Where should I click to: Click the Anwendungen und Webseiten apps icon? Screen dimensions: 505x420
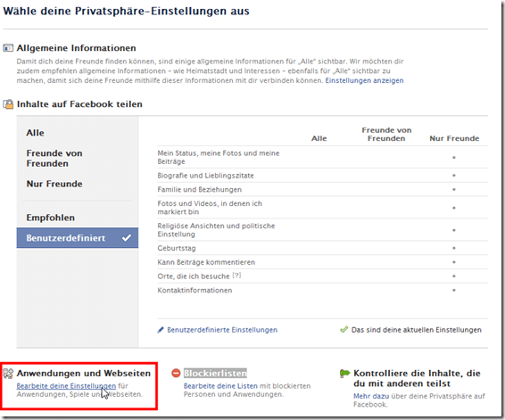(8, 374)
